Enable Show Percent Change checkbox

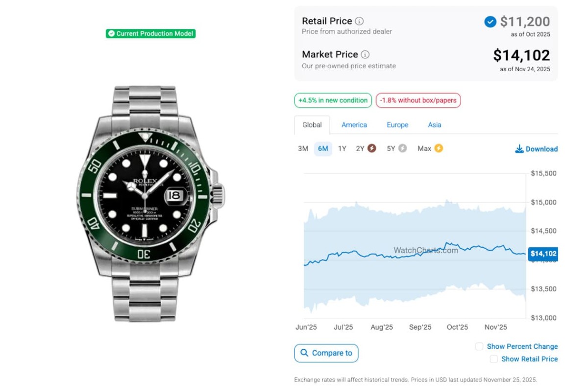pos(479,346)
